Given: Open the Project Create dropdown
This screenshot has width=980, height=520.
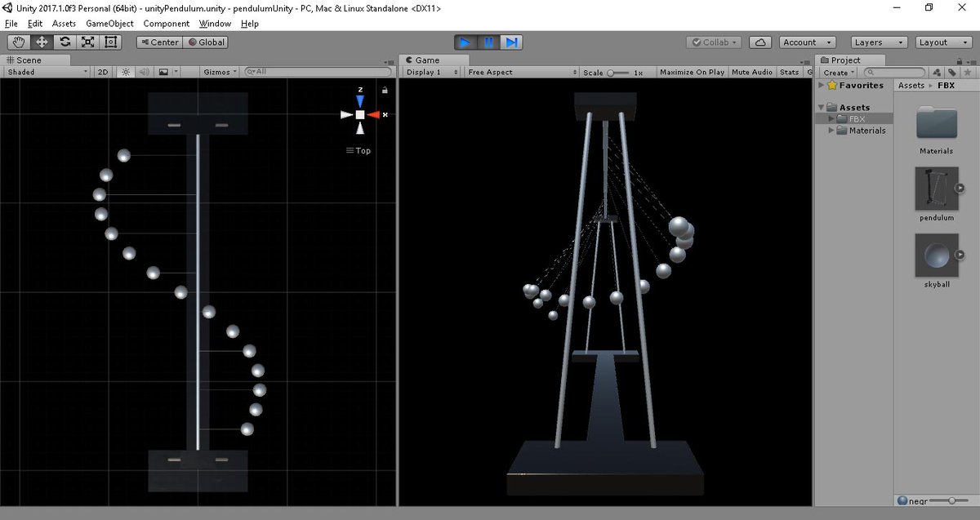Looking at the screenshot, I should [838, 73].
